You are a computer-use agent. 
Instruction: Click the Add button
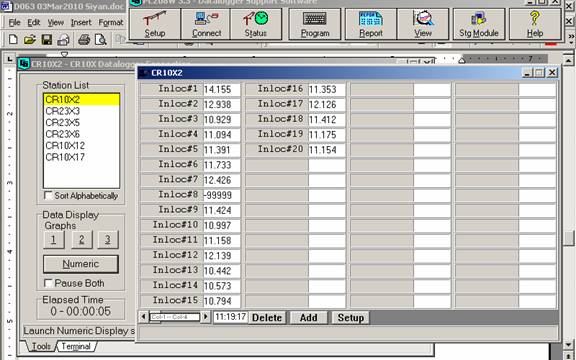pyautogui.click(x=309, y=317)
